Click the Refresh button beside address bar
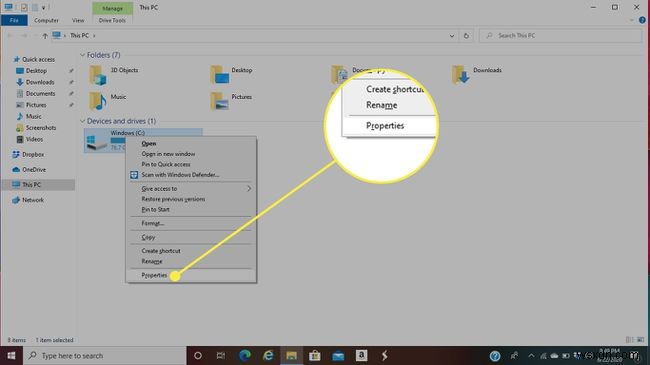 [x=466, y=36]
